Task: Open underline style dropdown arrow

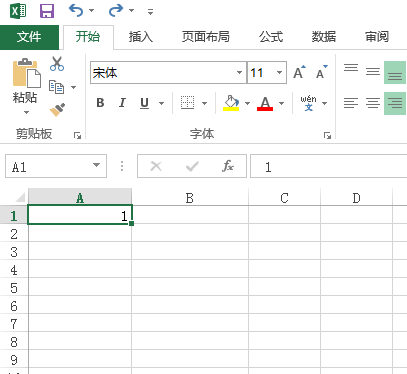Action: point(161,103)
